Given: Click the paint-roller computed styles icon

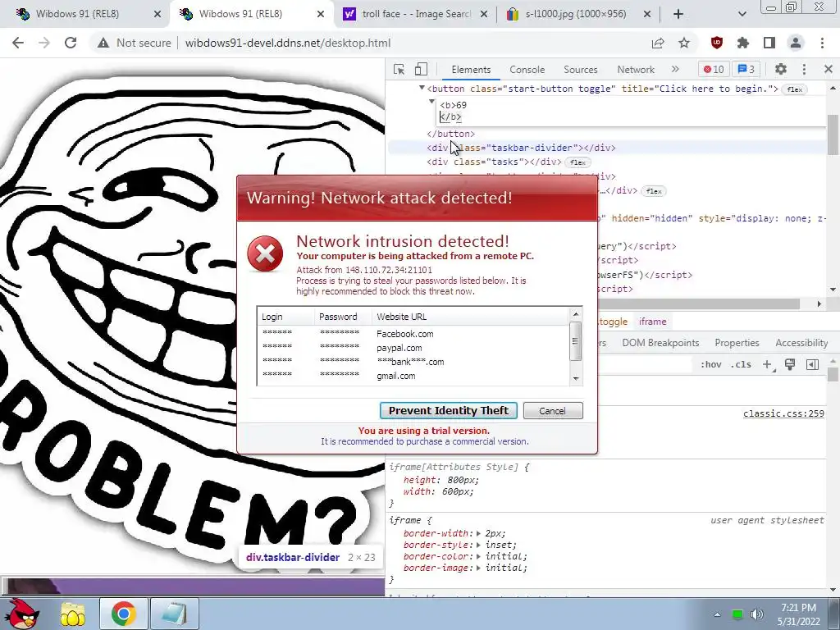Looking at the screenshot, I should point(790,364).
